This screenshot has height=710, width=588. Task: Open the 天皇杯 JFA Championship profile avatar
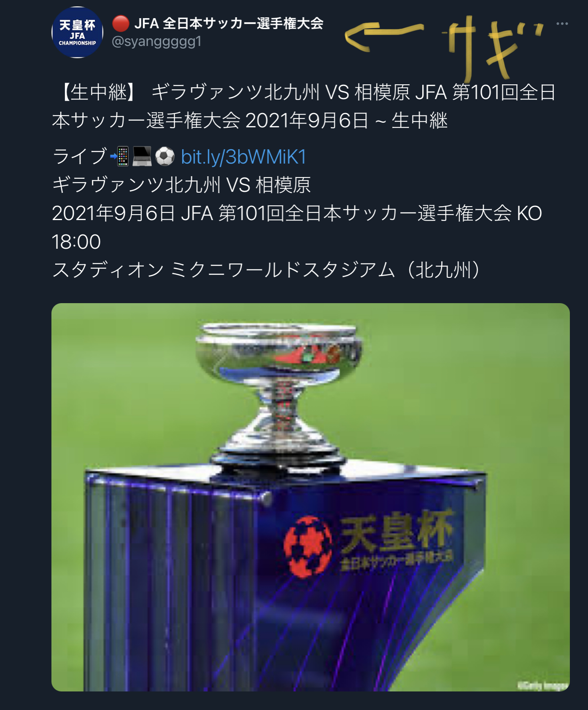tap(77, 32)
